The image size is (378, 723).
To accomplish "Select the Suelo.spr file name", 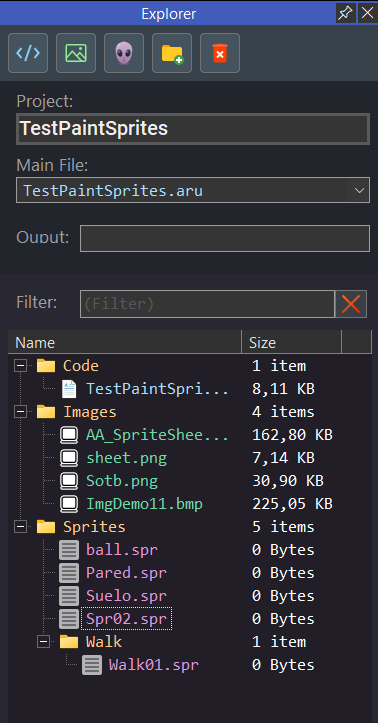I will pos(126,596).
